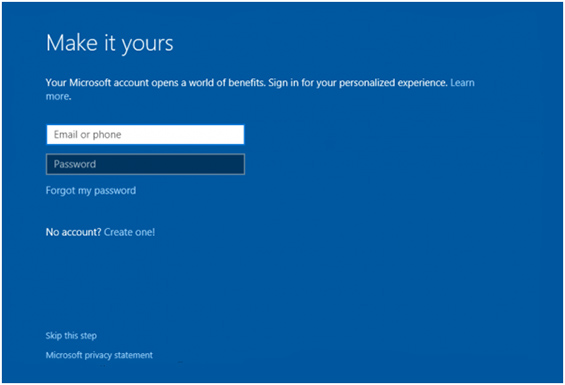Open the Forgot my password link
The height and width of the screenshot is (385, 565).
click(x=91, y=191)
